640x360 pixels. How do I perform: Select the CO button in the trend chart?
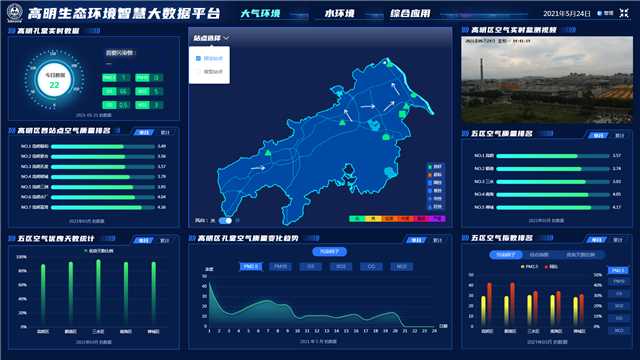click(x=371, y=267)
